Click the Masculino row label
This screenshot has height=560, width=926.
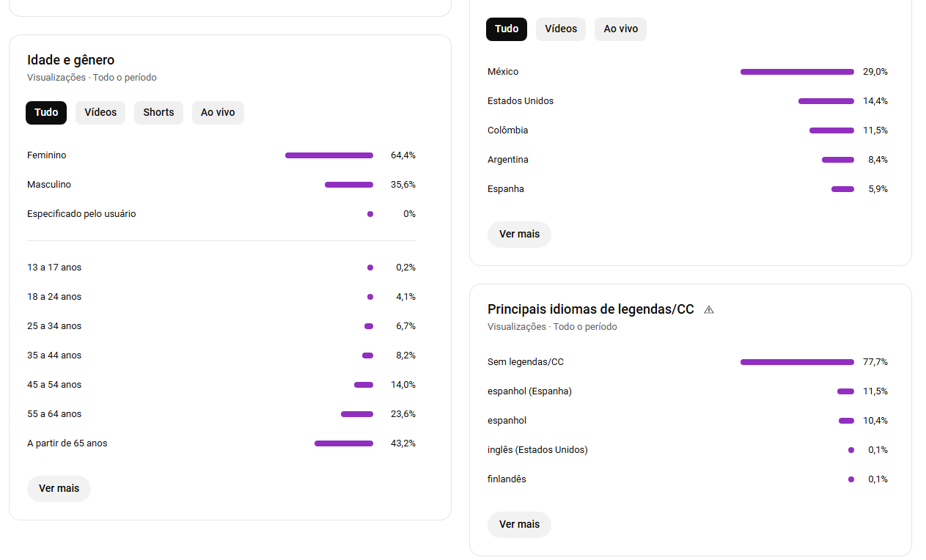pyautogui.click(x=49, y=185)
